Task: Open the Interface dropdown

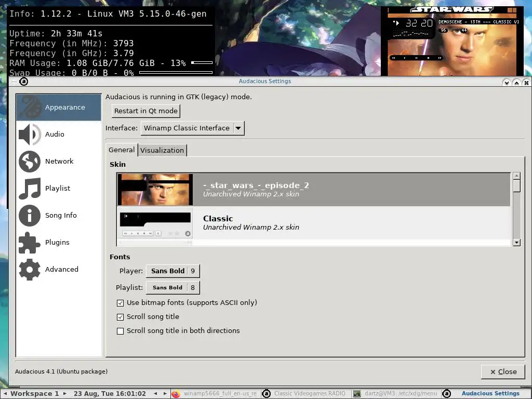Action: (192, 128)
